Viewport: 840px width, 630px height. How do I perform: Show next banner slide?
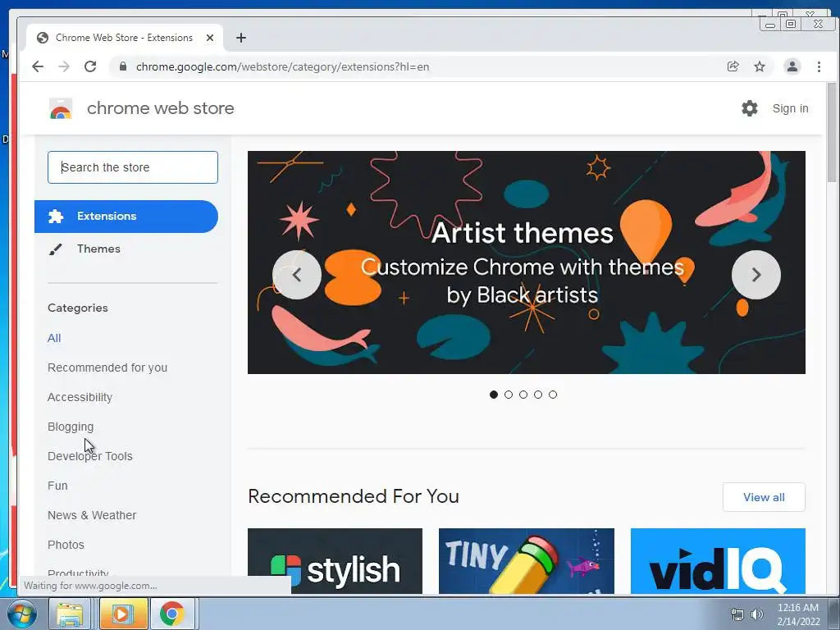[x=756, y=275]
